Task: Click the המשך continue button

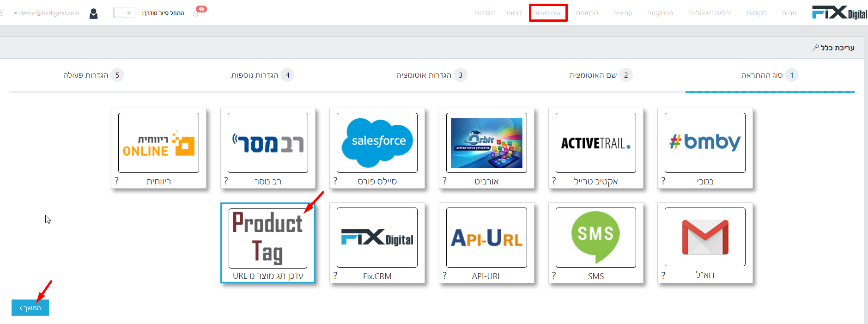Action: tap(30, 308)
